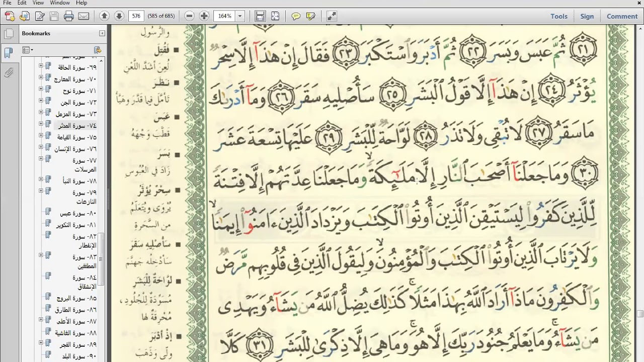Open the Tools pane

point(559,16)
